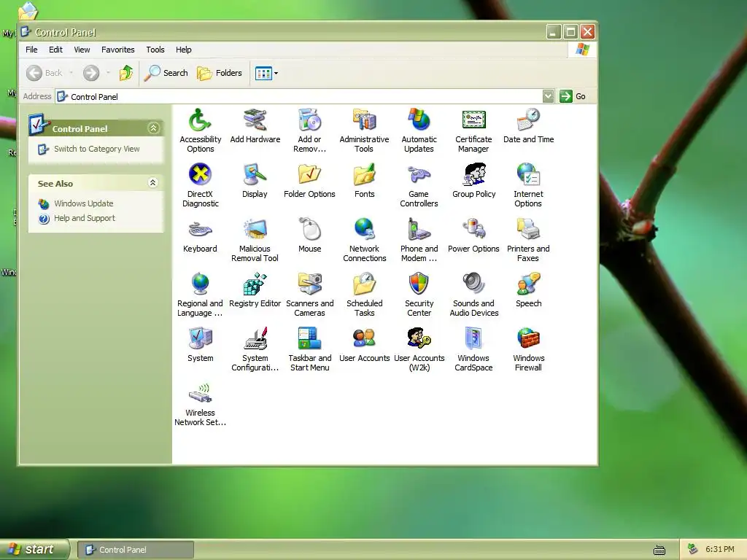
Task: Open the Views dropdown button
Action: (266, 74)
